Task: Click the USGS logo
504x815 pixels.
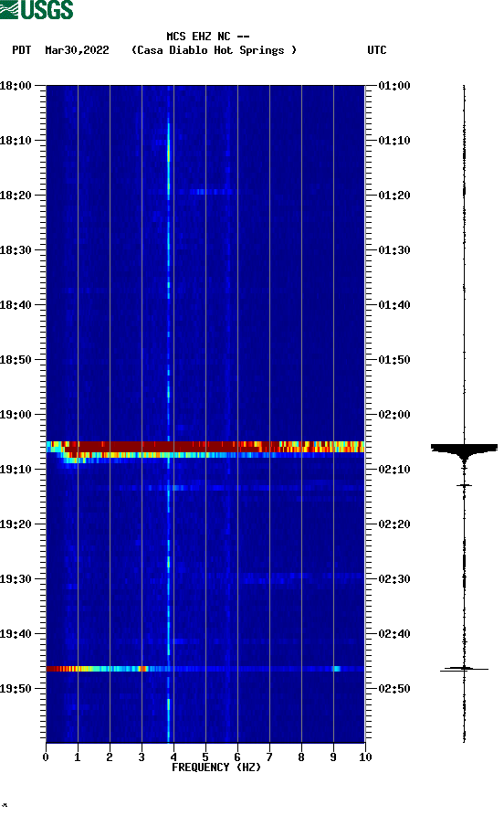Action: coord(37,10)
